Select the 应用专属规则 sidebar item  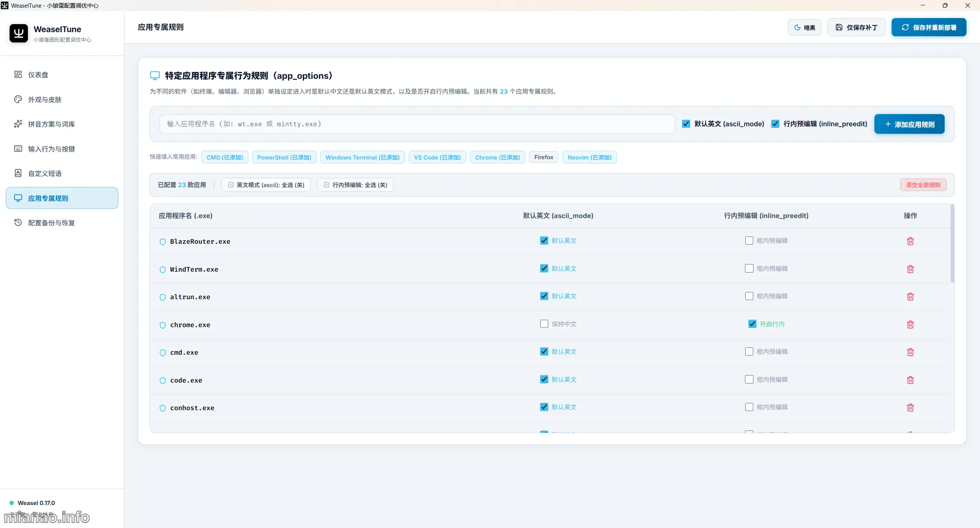pos(62,198)
